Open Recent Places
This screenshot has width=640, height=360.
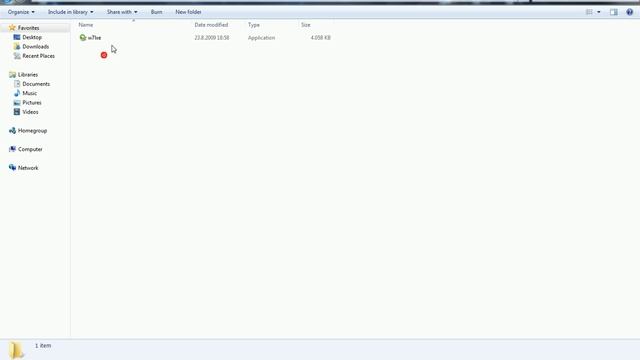38,56
